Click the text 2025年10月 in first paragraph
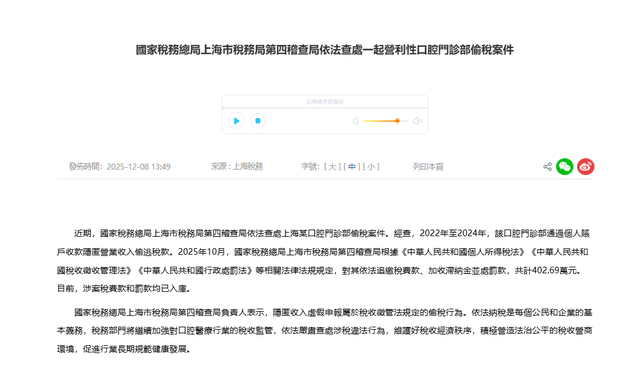 (201, 252)
